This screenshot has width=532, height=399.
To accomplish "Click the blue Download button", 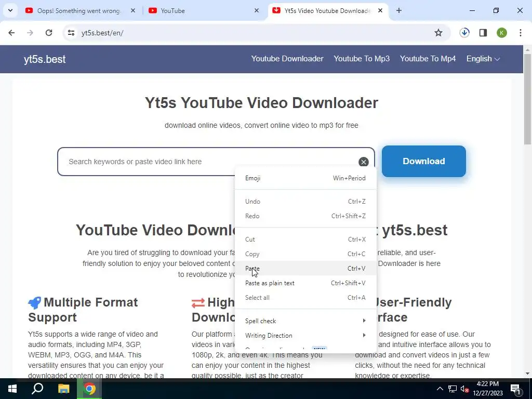I will [x=424, y=161].
